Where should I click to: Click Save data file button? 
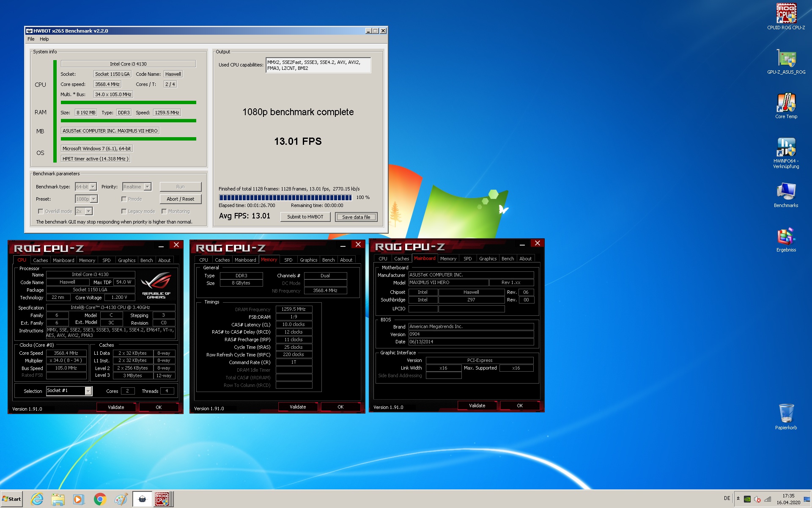(356, 217)
